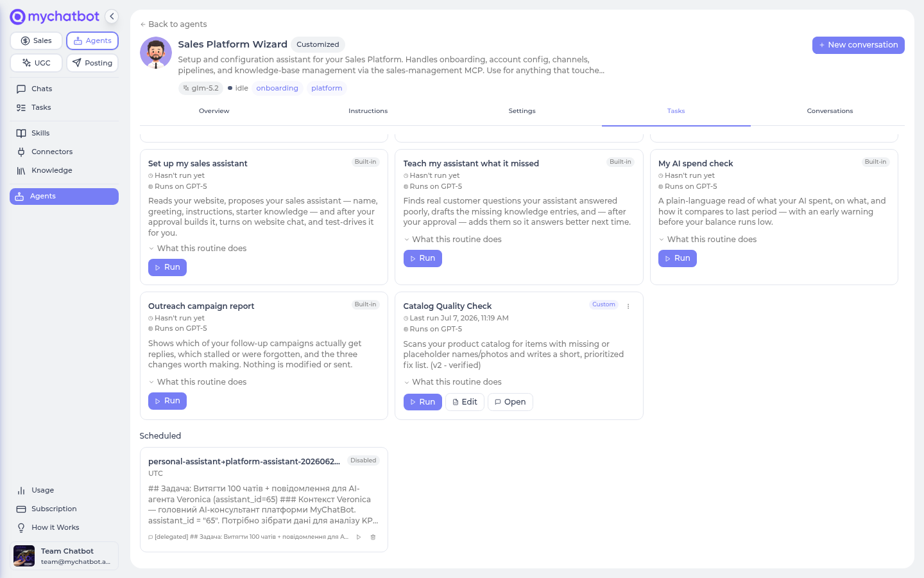
Task: Run the scheduled personal-assistant task with play icon
Action: coord(359,537)
